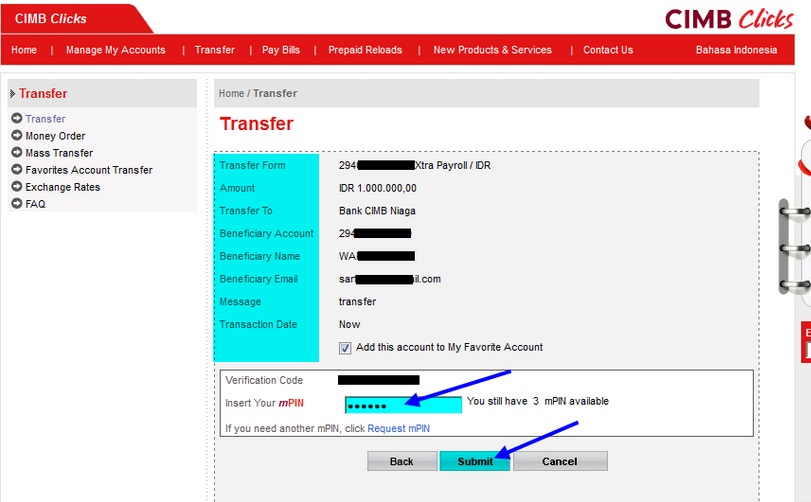The width and height of the screenshot is (811, 502).
Task: Click the red Transfer page heading
Action: click(257, 124)
